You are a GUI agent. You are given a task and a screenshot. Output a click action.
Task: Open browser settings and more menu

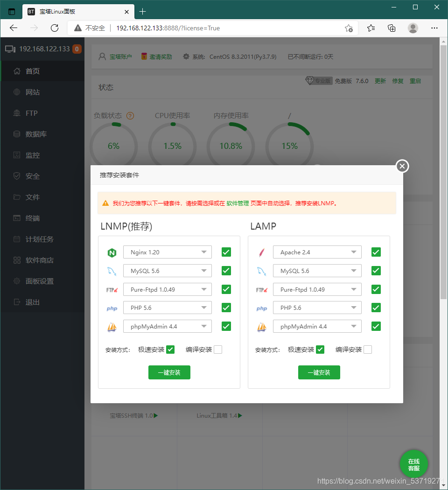(434, 28)
